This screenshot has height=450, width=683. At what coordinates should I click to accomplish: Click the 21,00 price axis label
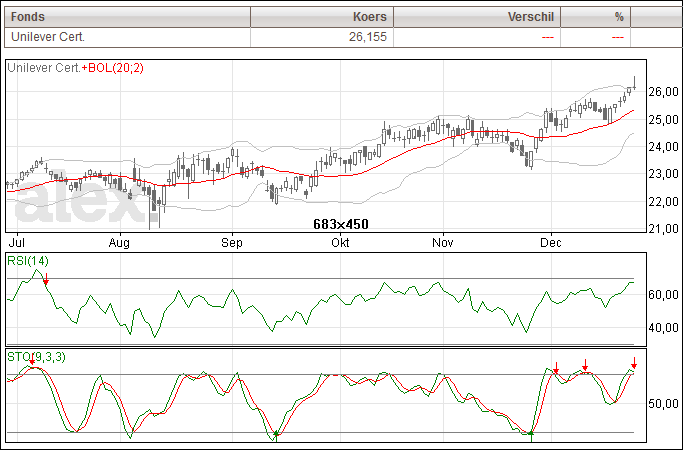point(663,228)
